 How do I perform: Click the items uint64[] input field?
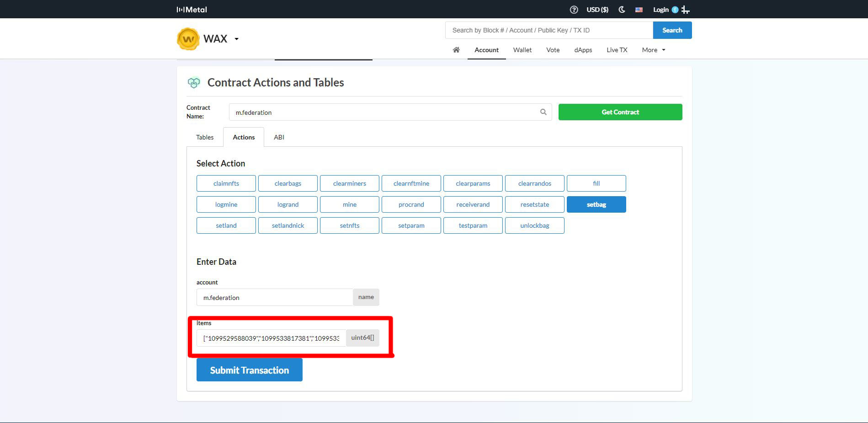coord(271,338)
